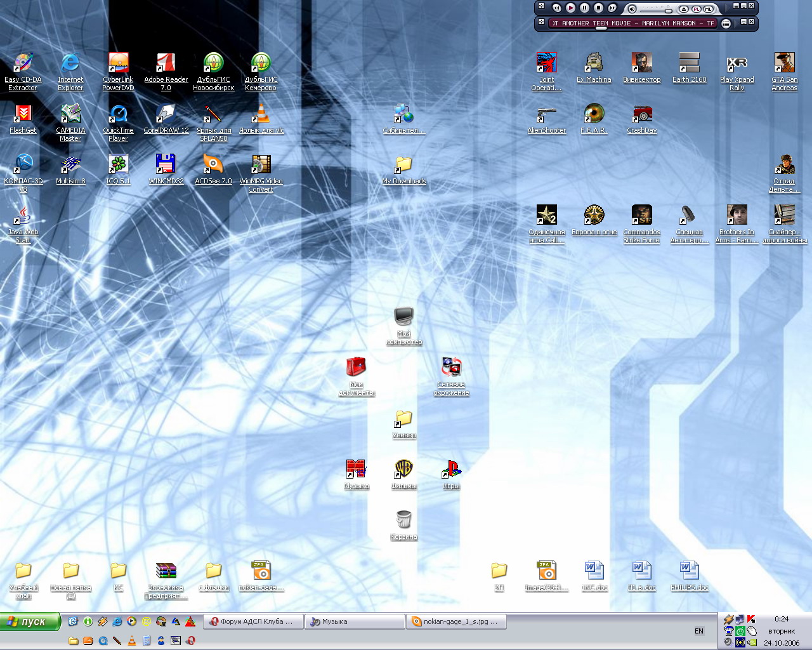
Task: Switch to Музыка window in taskbar
Action: pos(354,622)
